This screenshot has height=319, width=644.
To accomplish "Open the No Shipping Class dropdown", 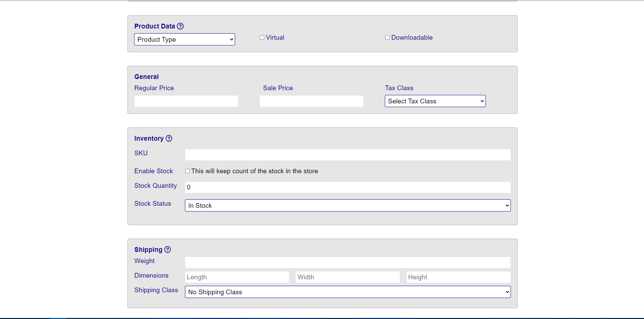I will coord(348,292).
